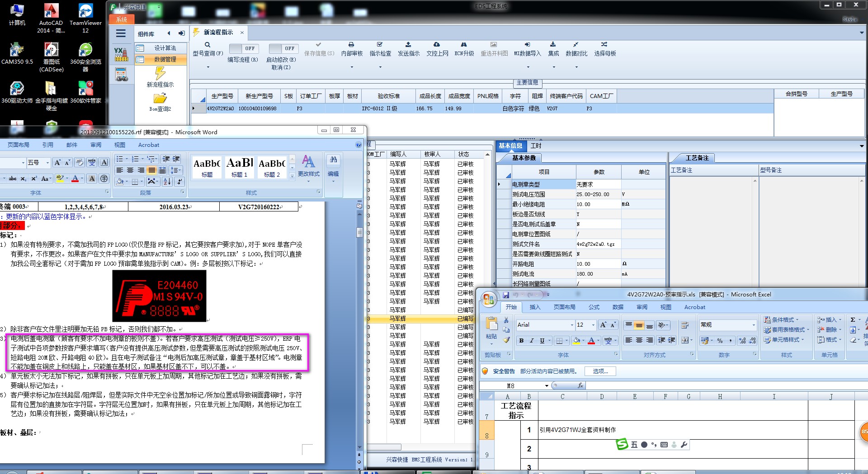Open 内部审核 print tool in EDS
This screenshot has height=474, width=868.
click(x=352, y=49)
